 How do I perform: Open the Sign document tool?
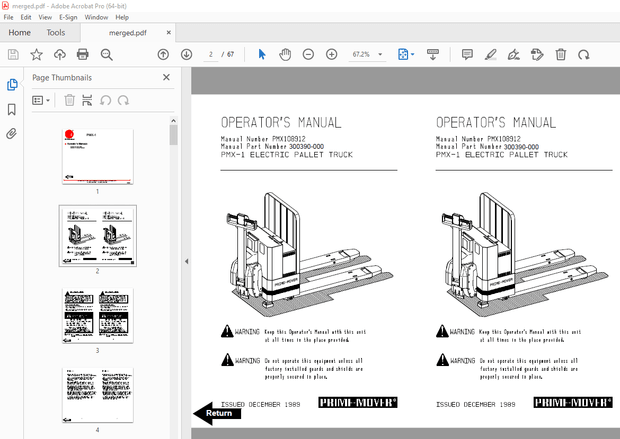coord(514,54)
